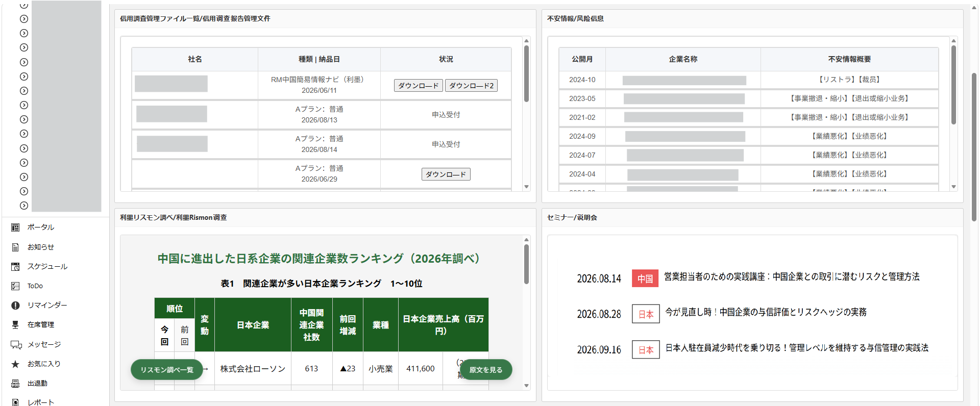Click the 状況 column header

coord(446,59)
